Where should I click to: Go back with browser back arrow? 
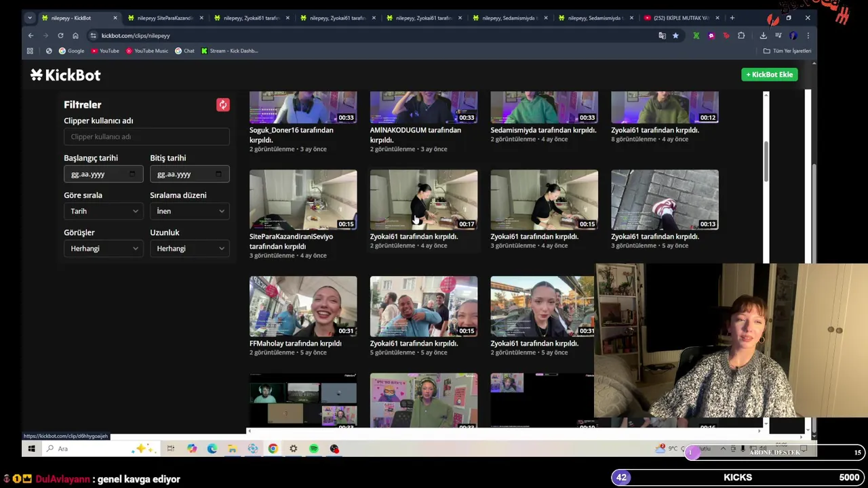coord(31,35)
